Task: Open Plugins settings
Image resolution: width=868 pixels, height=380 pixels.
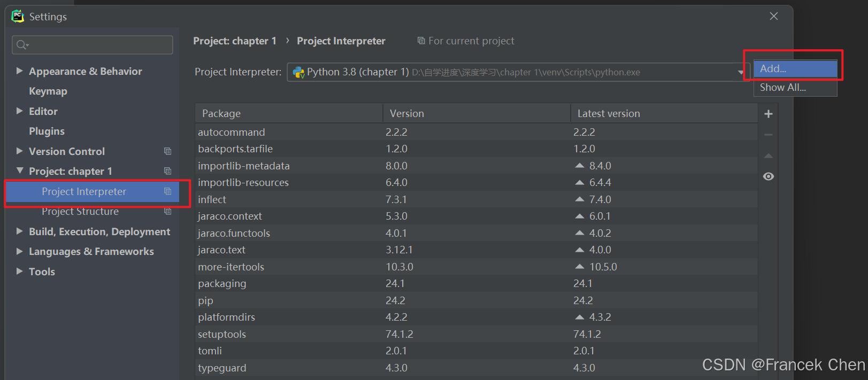Action: point(47,131)
